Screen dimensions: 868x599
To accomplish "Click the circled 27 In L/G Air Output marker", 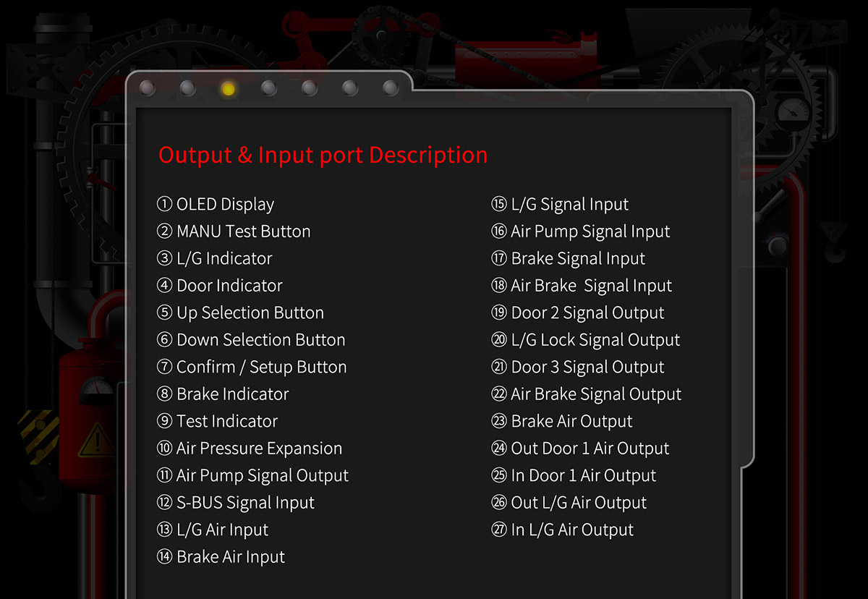I will click(499, 530).
